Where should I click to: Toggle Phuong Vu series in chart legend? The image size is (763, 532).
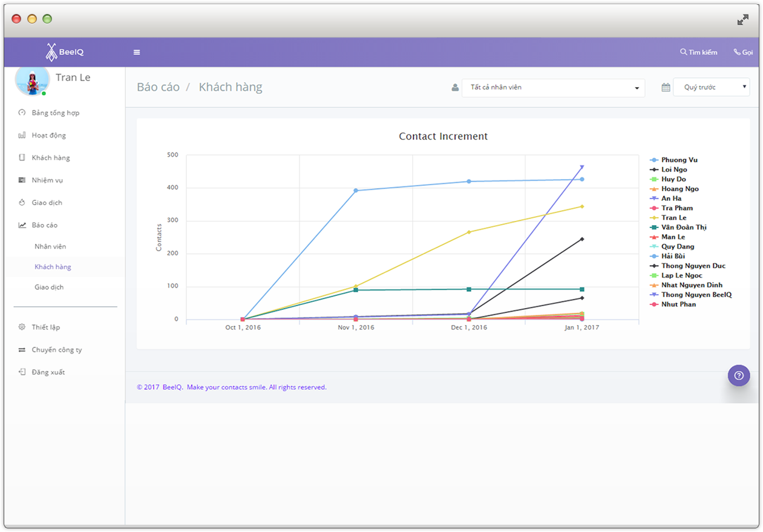[679, 160]
